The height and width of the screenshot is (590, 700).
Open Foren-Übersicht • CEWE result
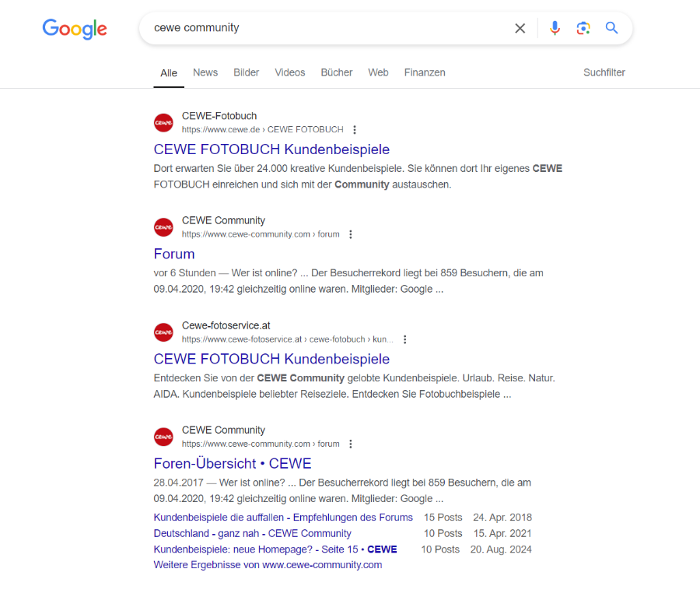[x=233, y=463]
